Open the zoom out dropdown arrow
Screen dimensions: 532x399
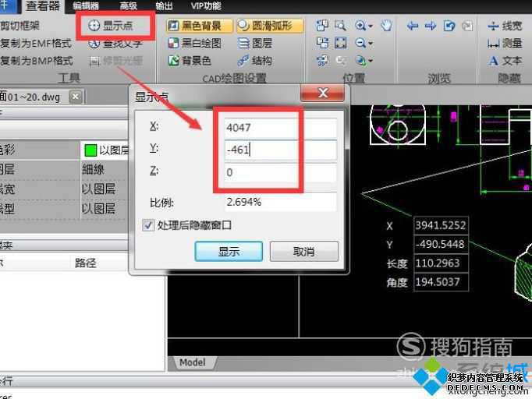coord(371,44)
